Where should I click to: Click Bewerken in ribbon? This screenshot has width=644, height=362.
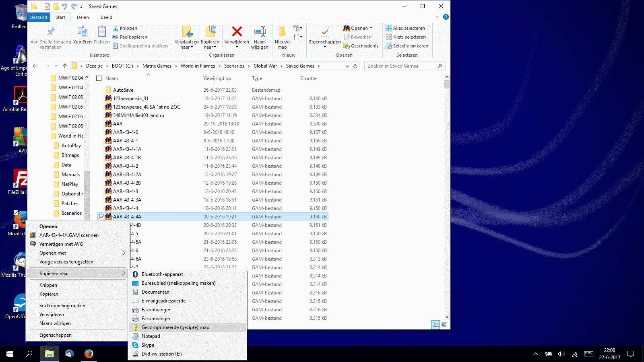pyautogui.click(x=358, y=37)
